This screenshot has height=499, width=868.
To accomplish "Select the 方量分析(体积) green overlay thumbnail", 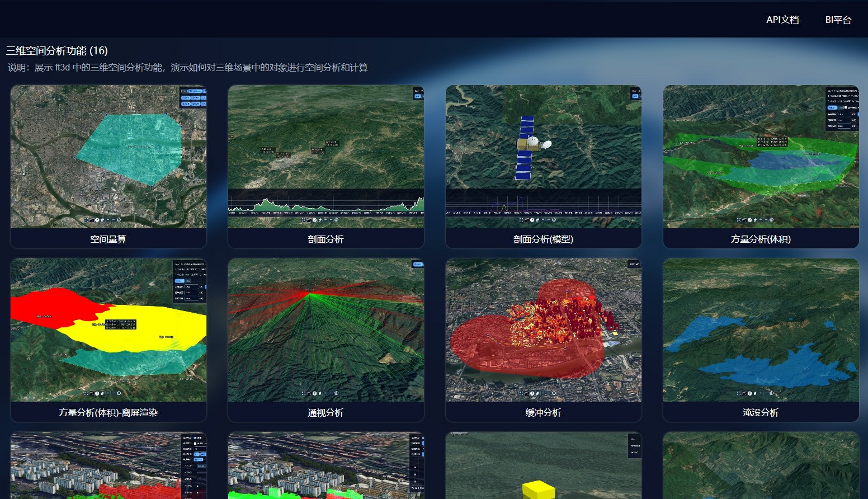I will (761, 157).
